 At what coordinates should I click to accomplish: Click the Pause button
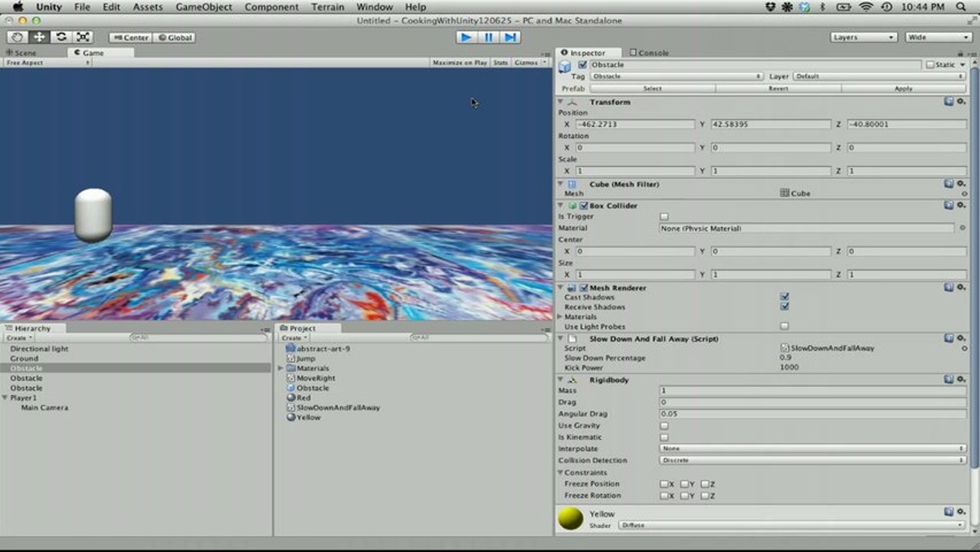(x=488, y=37)
